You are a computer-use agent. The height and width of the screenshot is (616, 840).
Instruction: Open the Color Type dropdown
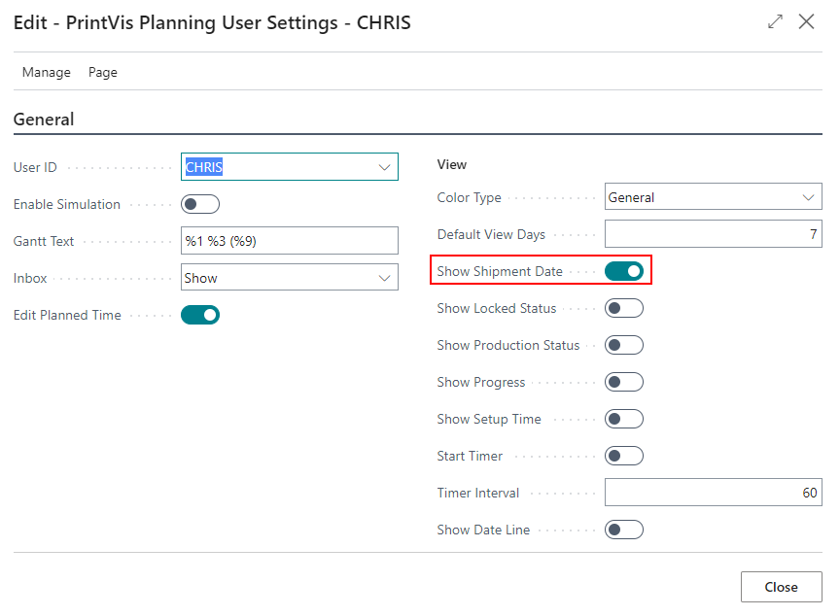[x=713, y=197]
